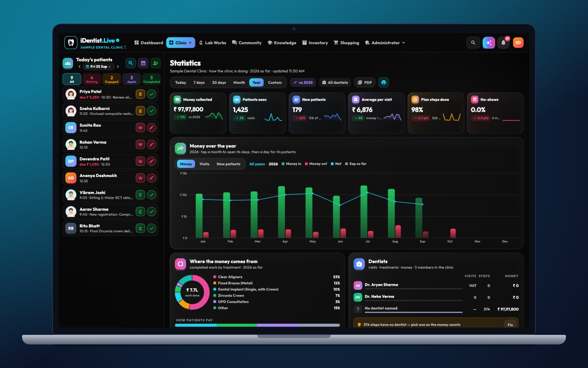Click the Fix button for unassigned steps
The image size is (588, 368).
pos(510,325)
